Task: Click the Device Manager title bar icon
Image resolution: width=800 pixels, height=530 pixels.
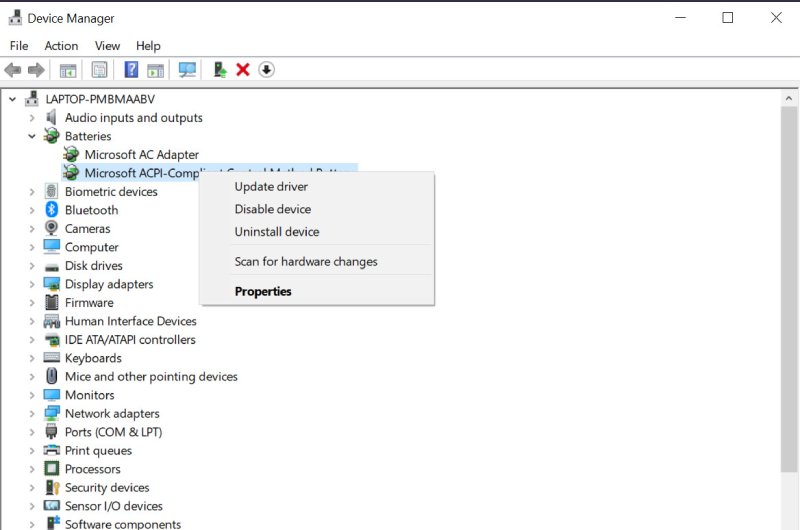Action: (15, 18)
